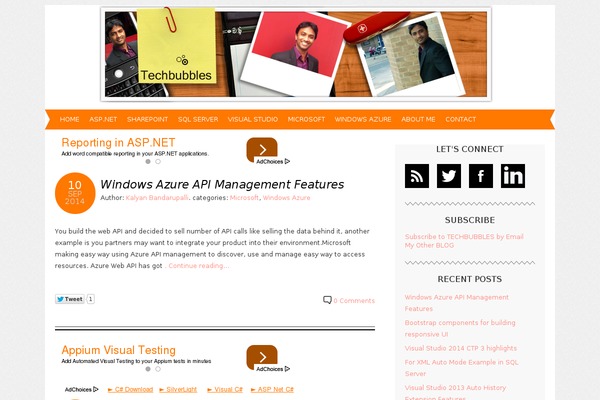This screenshot has width=600, height=400.
Task: Click the orange 10 SEP 2014 date badge
Action: (x=75, y=193)
